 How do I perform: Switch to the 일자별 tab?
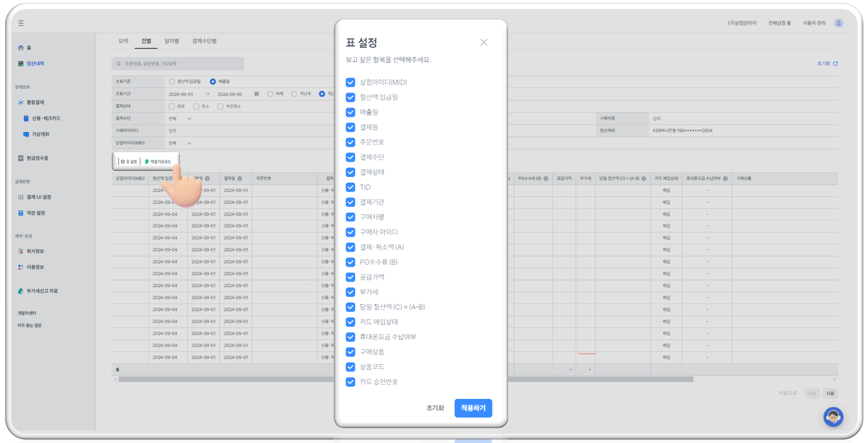tap(171, 41)
